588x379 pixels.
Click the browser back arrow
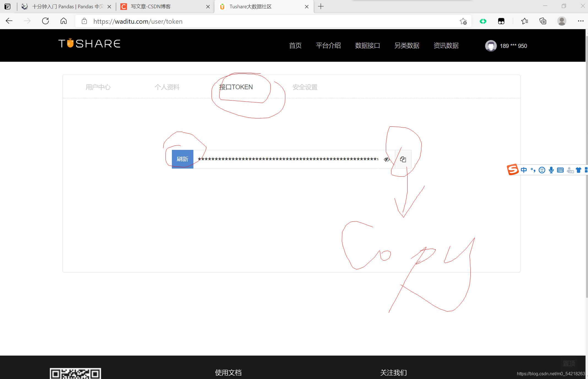point(9,21)
